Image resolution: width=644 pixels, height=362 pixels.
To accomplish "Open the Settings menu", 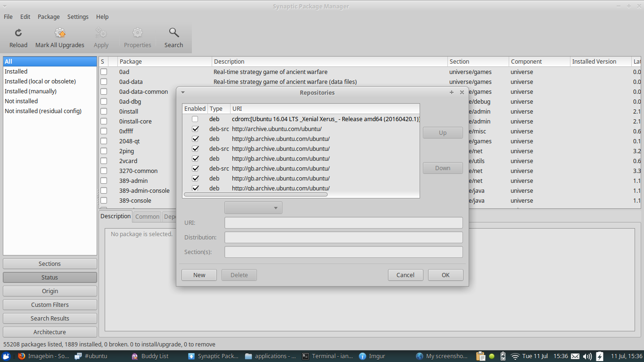I will tap(78, 16).
